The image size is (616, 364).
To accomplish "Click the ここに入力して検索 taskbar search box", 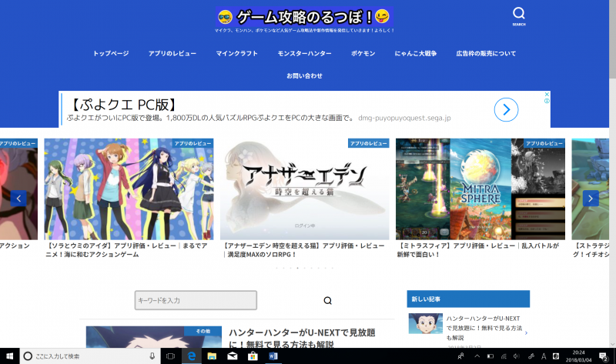I will click(x=90, y=356).
